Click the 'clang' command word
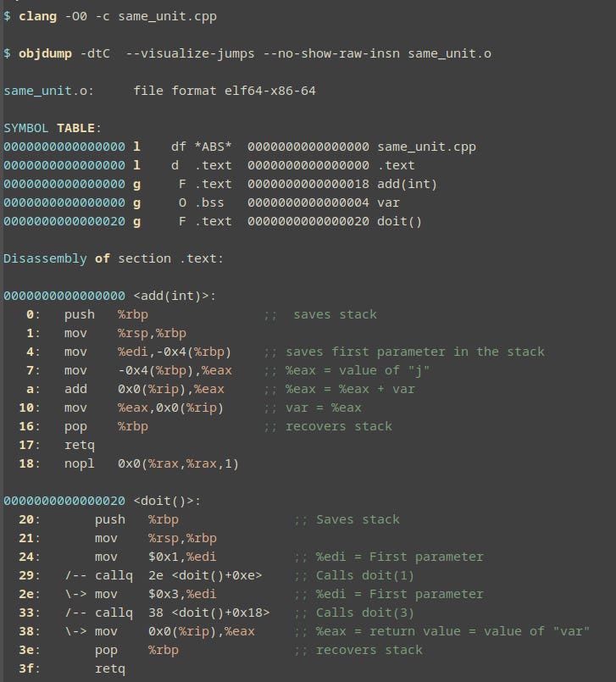Screen dimensions: 616x682 37,17
